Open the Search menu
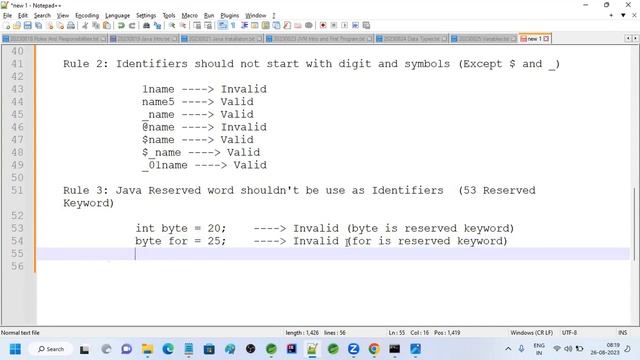Image resolution: width=640 pixels, height=360 pixels. pyautogui.click(x=42, y=16)
